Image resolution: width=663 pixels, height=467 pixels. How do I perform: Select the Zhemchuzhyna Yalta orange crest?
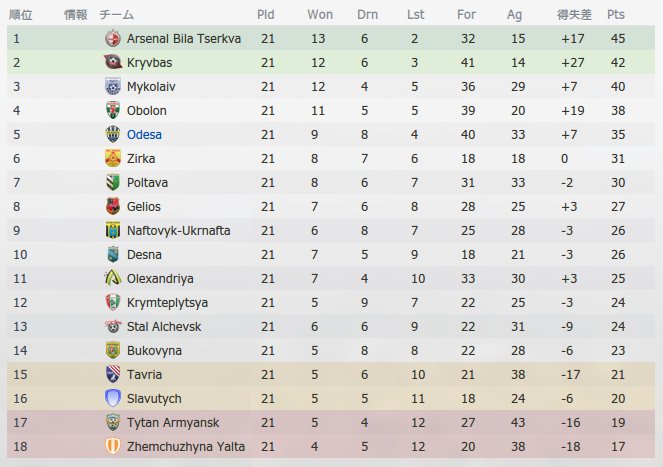click(x=113, y=446)
